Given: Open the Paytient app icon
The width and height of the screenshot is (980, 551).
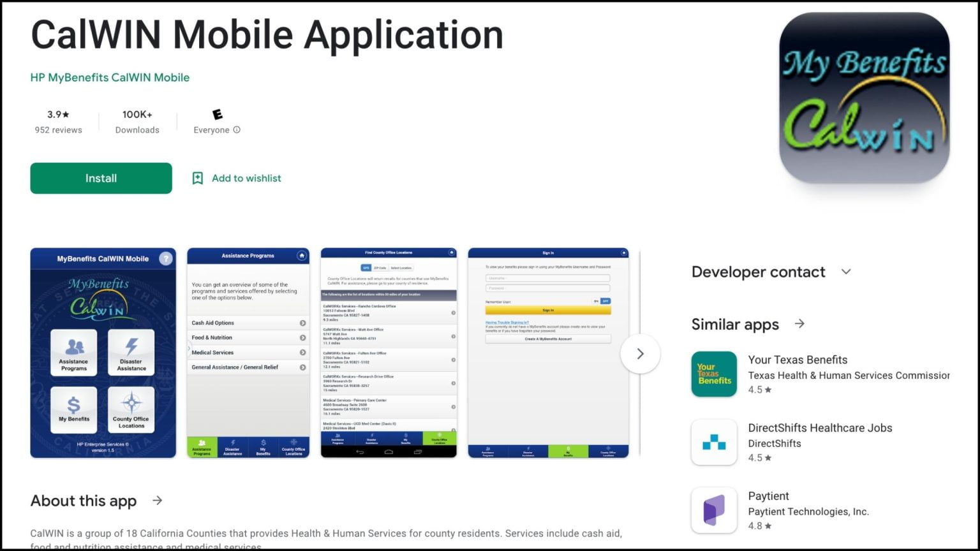Looking at the screenshot, I should pos(714,510).
